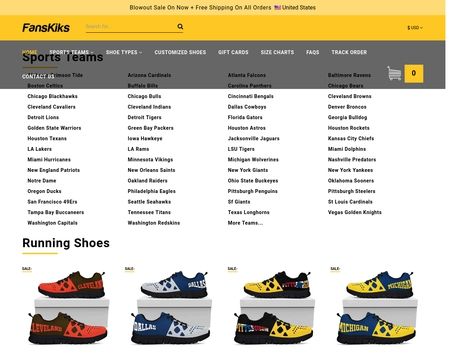Viewport: 450px width, 360px height.
Task: Choose San Francisco 49Ers link
Action: [52, 202]
